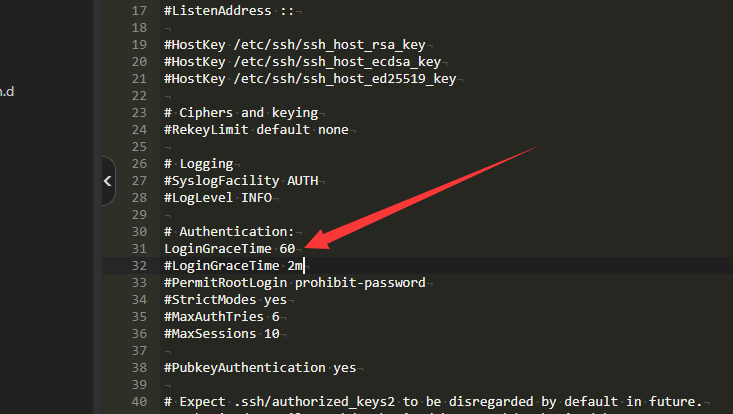
Task: Click the '#PubkeyAuthentication yes' line
Action: [x=260, y=368]
